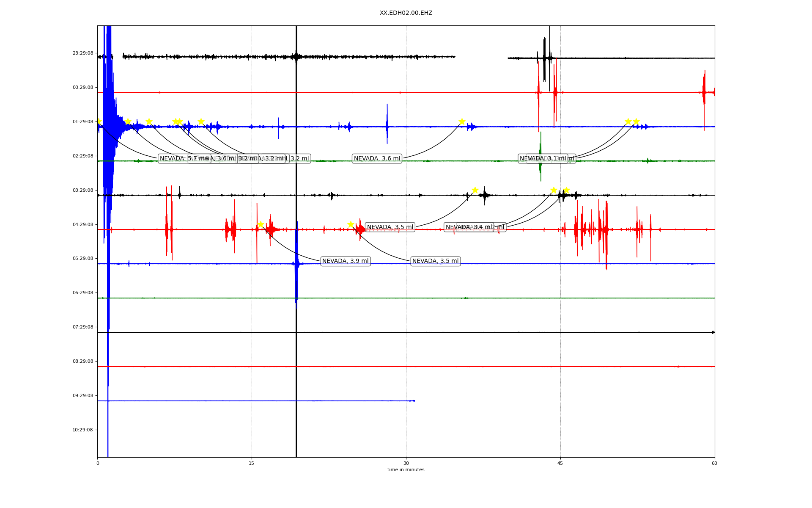Click the second star on the 04:29:08 red trace
This screenshot has height=508, width=812.
351,224
